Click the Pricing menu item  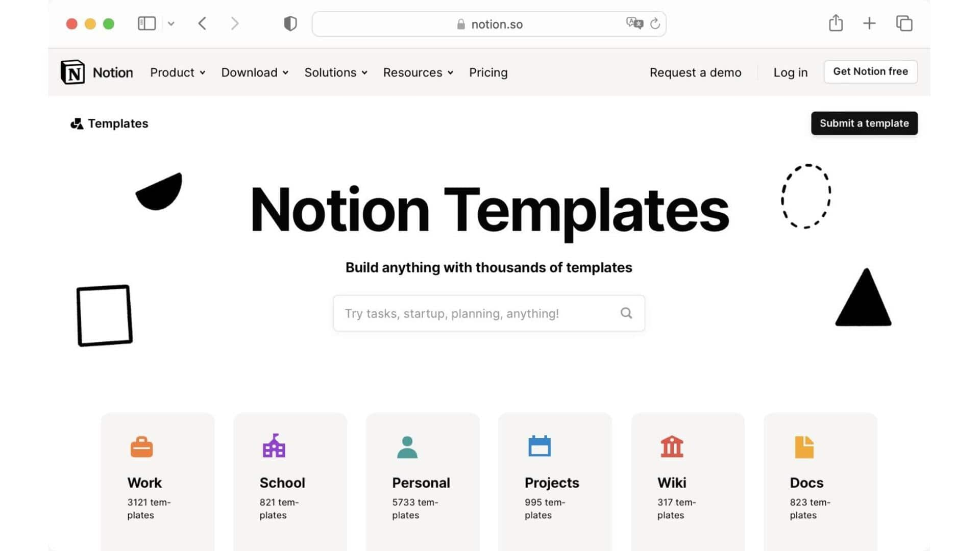point(488,72)
